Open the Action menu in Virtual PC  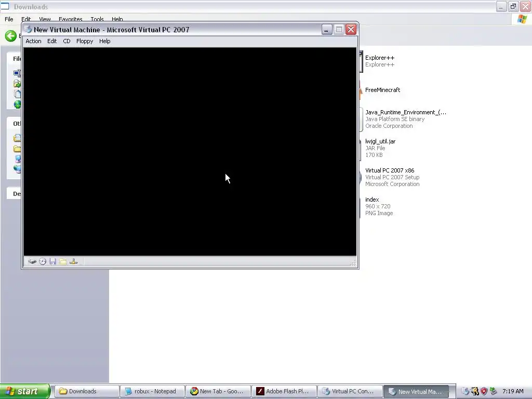tap(33, 41)
